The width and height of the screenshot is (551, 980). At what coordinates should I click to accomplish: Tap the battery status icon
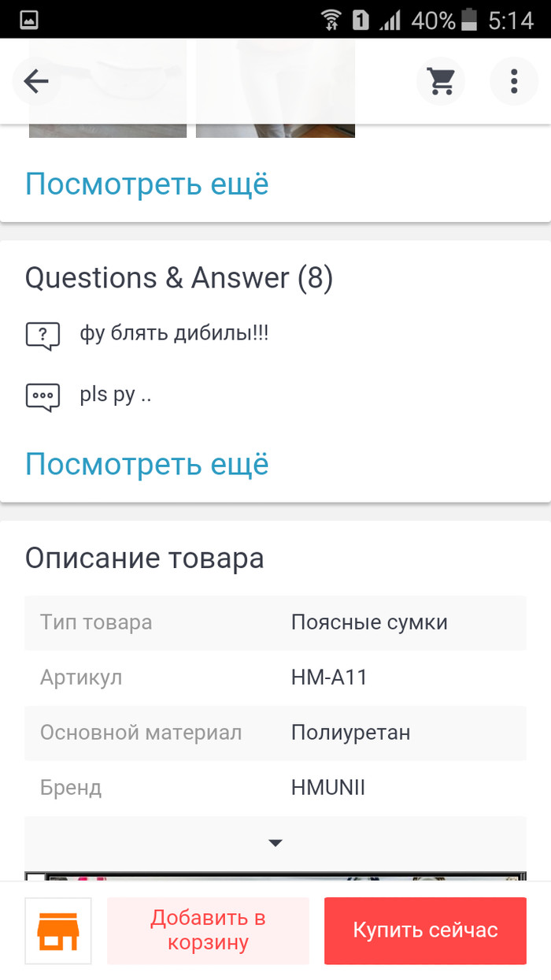[470, 20]
